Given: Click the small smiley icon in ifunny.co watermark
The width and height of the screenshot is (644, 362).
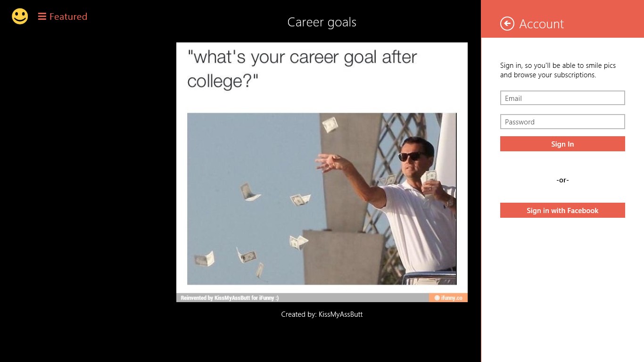Looking at the screenshot, I should (437, 298).
